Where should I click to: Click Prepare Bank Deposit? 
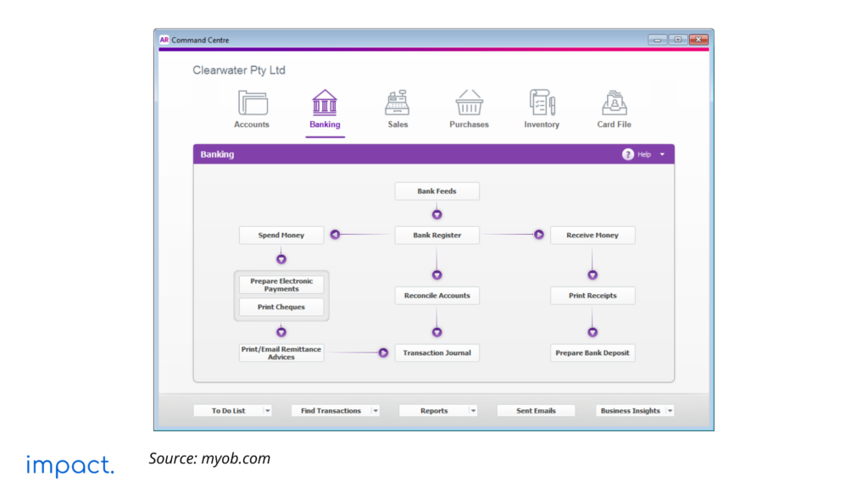(593, 353)
